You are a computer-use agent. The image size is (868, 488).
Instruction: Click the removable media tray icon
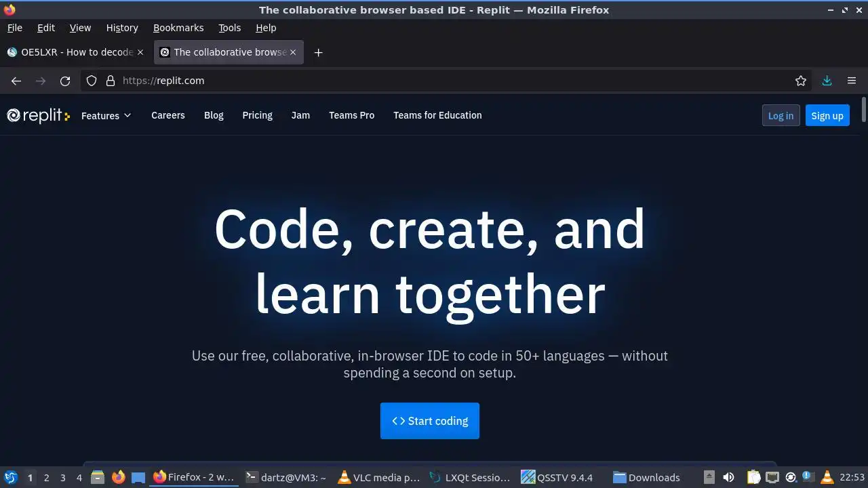(709, 477)
